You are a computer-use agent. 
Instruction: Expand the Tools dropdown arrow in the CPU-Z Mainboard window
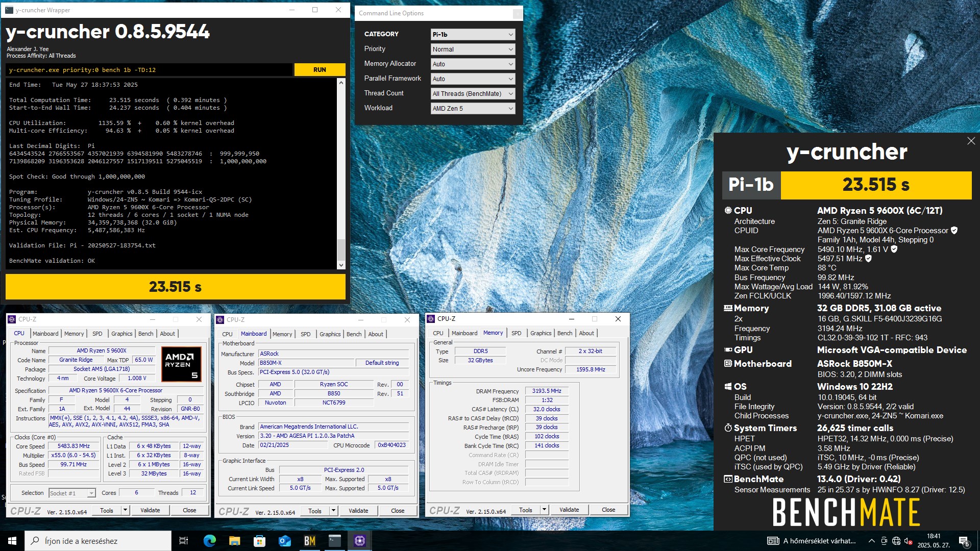pyautogui.click(x=333, y=511)
